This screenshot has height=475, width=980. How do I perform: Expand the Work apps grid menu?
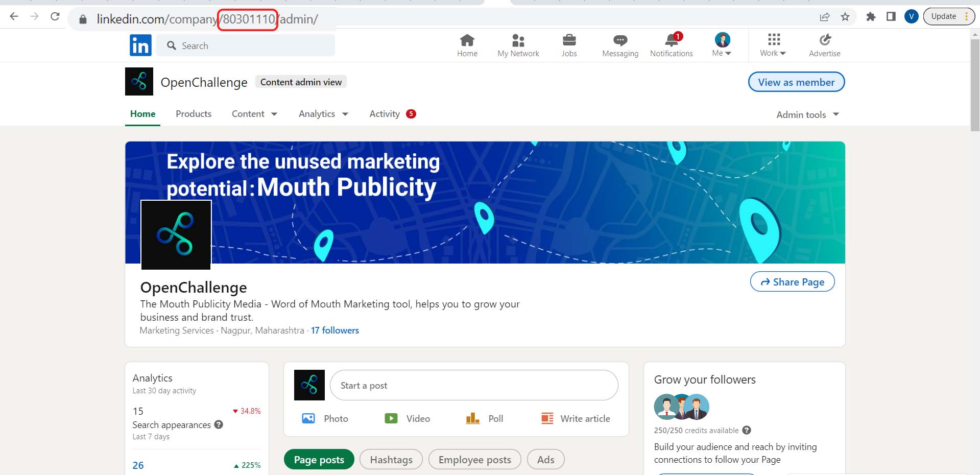773,45
